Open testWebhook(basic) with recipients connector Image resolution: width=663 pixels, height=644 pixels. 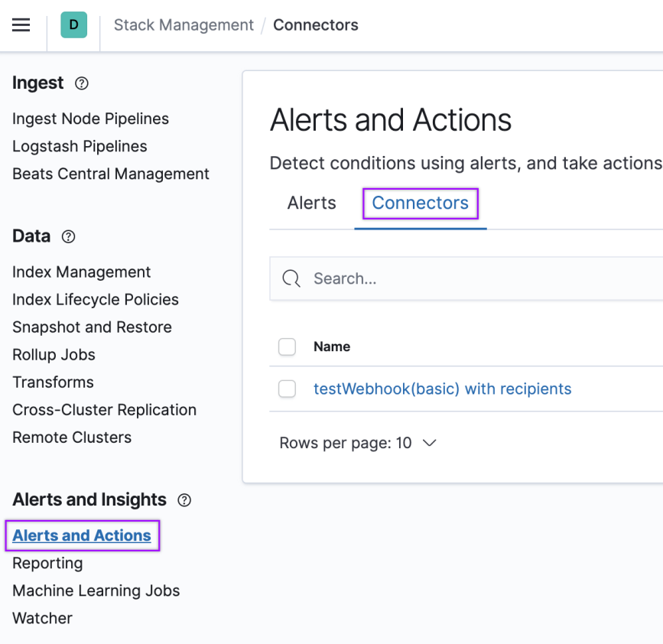tap(442, 389)
